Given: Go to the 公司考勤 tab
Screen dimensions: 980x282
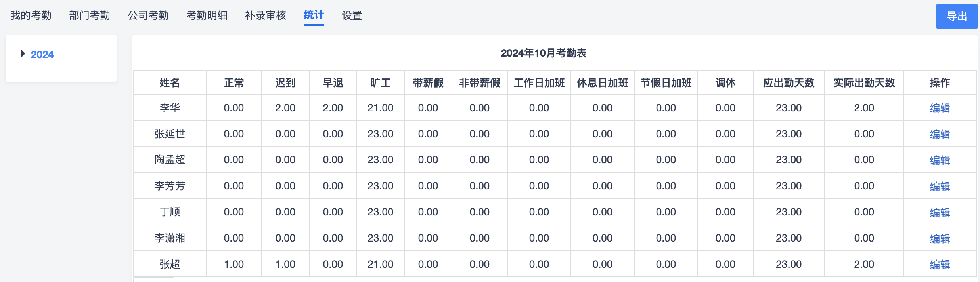Looking at the screenshot, I should pos(148,15).
